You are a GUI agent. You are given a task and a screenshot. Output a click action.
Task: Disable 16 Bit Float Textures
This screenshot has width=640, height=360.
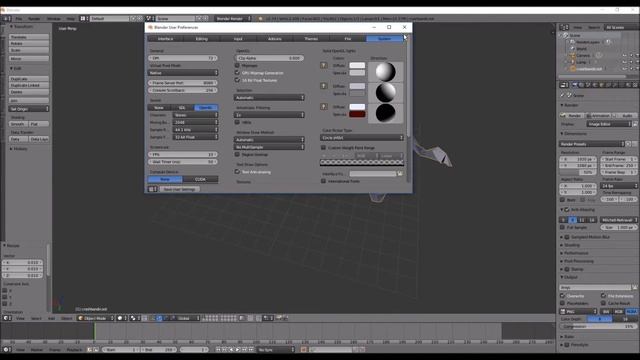click(237, 80)
